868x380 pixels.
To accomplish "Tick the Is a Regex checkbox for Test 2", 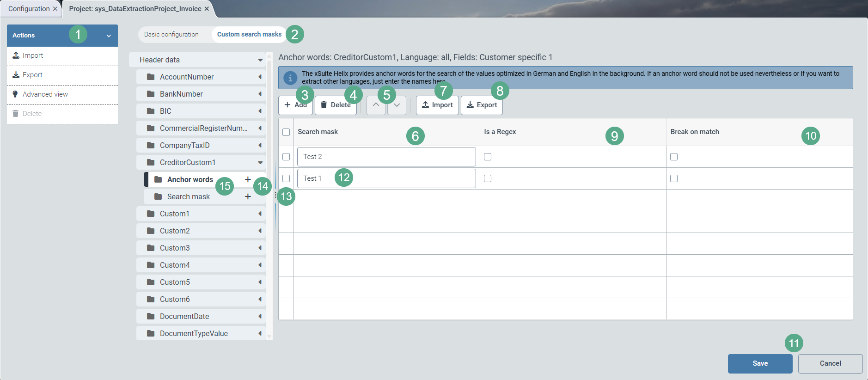I will coord(488,157).
